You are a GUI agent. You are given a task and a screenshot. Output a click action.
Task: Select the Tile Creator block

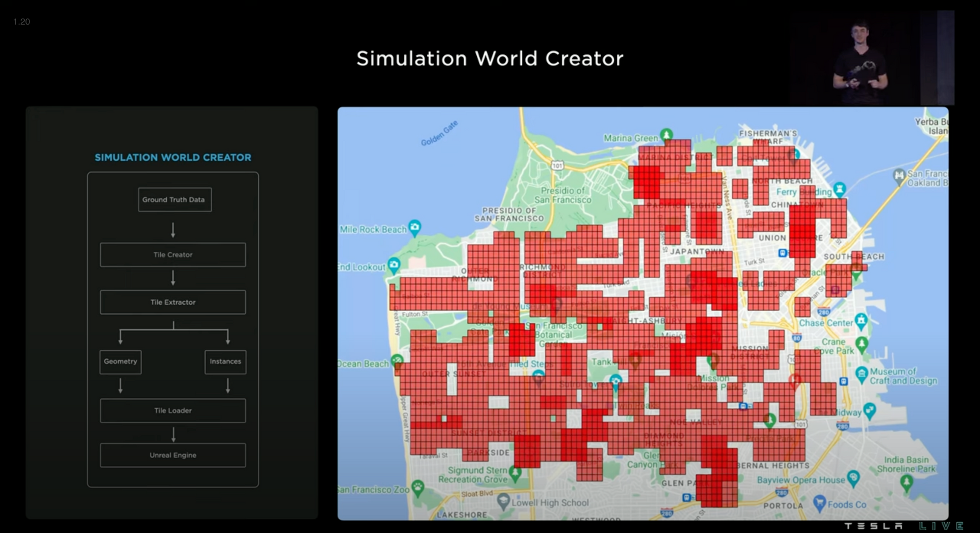(x=172, y=255)
